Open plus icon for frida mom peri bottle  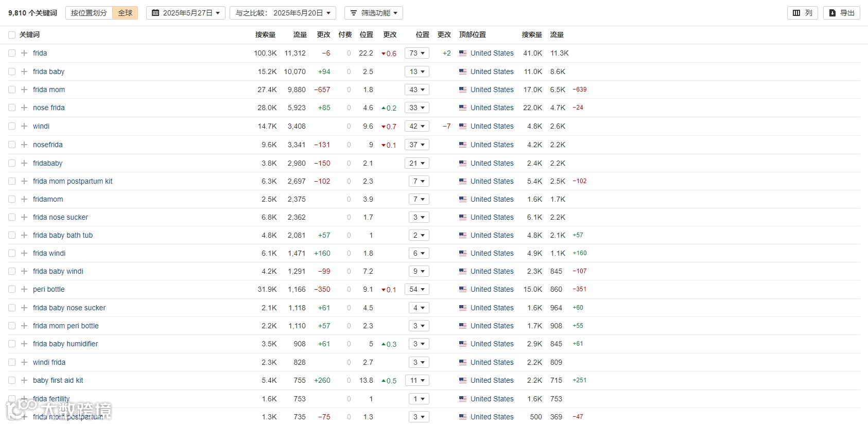pyautogui.click(x=24, y=326)
